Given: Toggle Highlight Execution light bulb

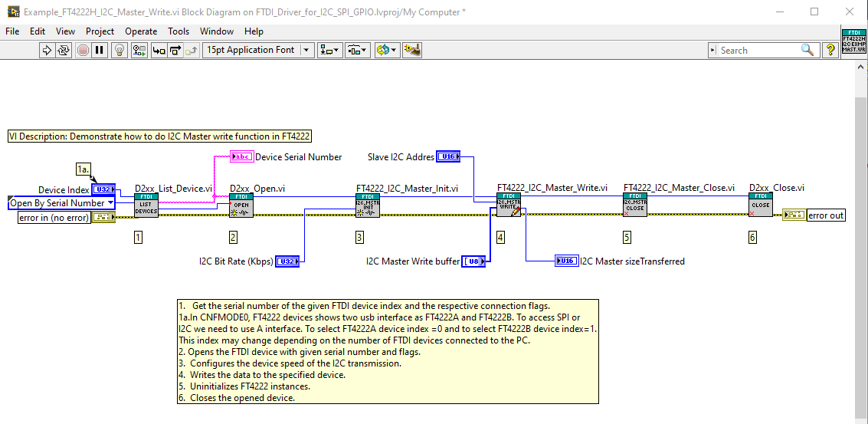Looking at the screenshot, I should coord(119,50).
